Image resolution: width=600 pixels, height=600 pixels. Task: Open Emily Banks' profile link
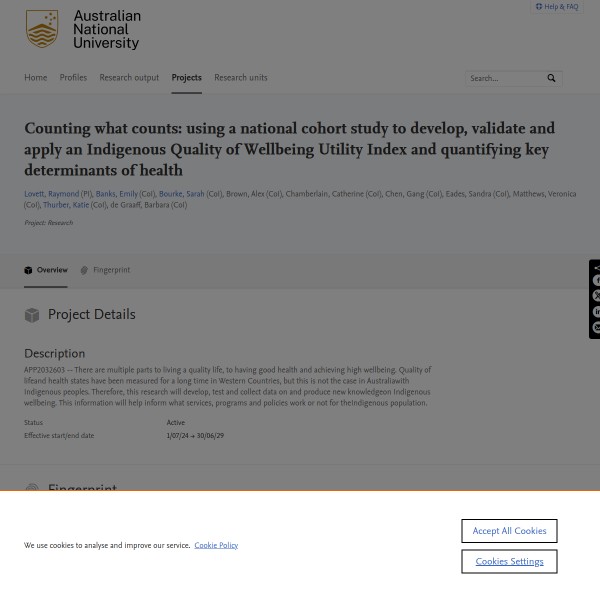pyautogui.click(x=116, y=194)
